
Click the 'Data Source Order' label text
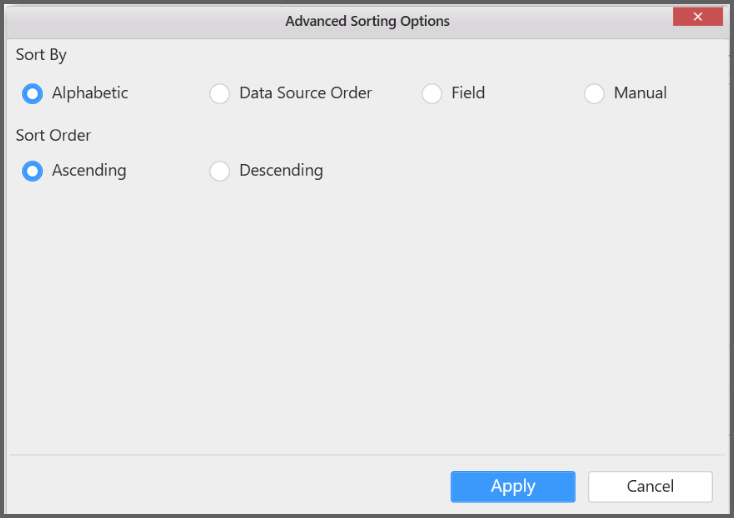(305, 93)
